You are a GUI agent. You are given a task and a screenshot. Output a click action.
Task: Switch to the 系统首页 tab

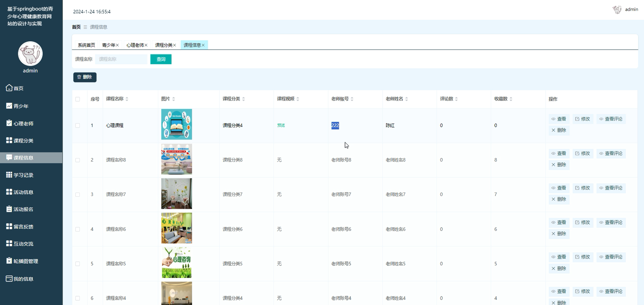(86, 45)
